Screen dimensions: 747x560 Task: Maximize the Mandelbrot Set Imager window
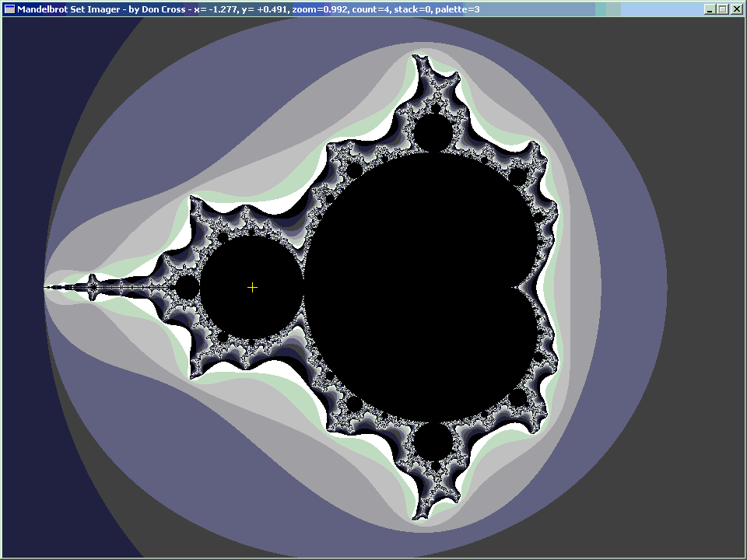722,9
